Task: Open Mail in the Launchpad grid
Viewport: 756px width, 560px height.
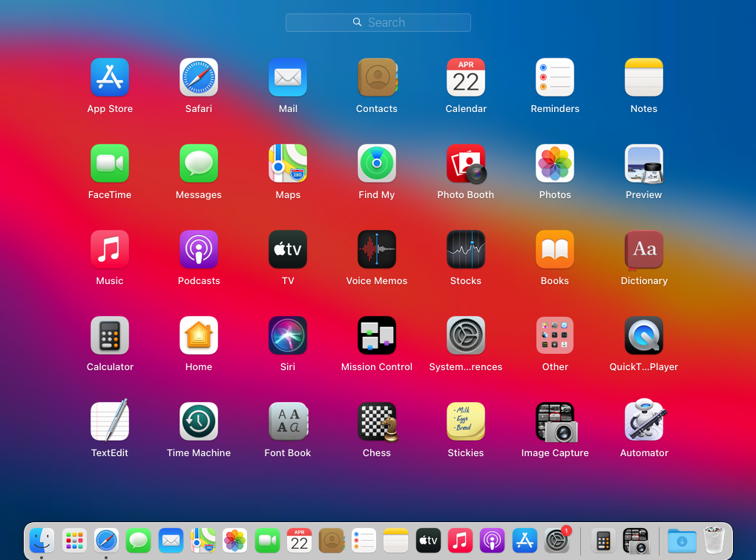Action: [288, 78]
